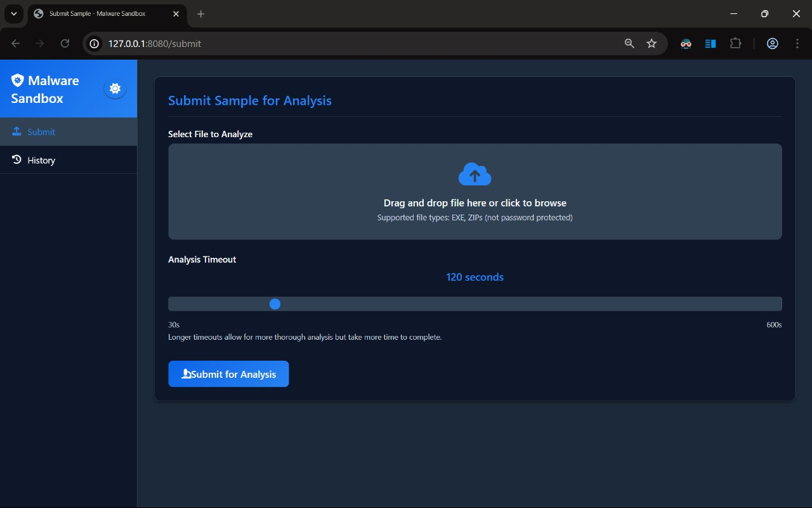
Task: Click the '120 seconds' timeout value
Action: coord(475,277)
